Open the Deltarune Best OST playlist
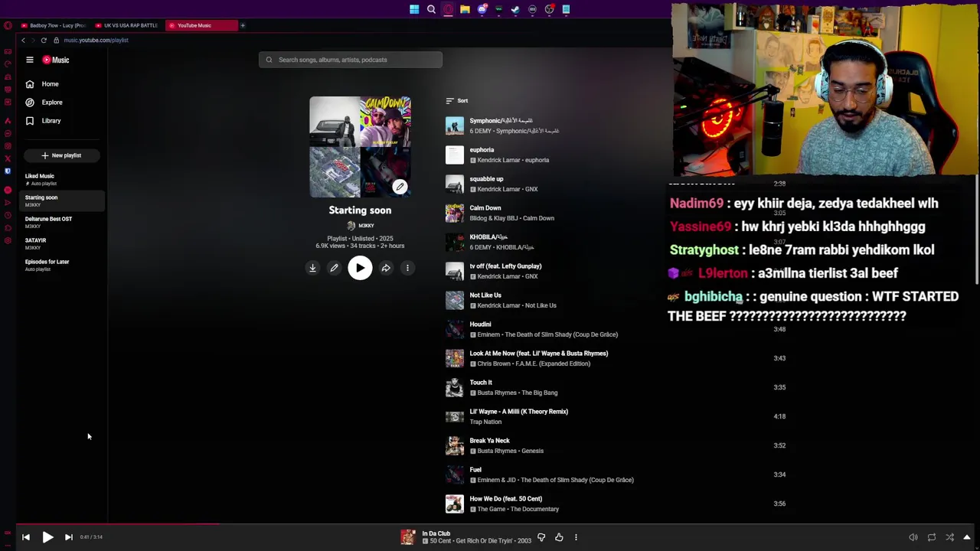Screen dimensions: 980x551 [64, 222]
